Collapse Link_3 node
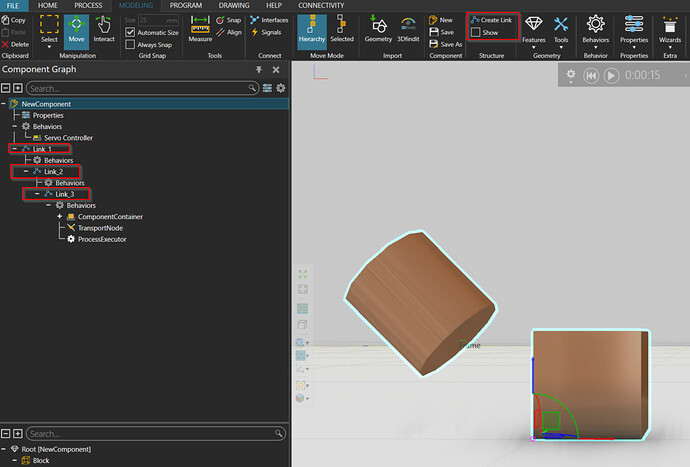The height and width of the screenshot is (467, 690). tap(37, 194)
